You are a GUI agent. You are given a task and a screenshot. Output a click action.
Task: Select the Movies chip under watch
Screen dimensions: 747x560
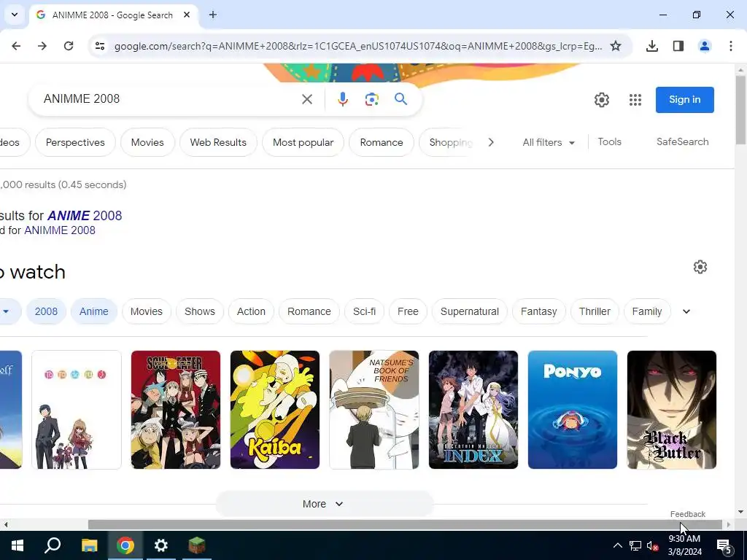pos(146,311)
